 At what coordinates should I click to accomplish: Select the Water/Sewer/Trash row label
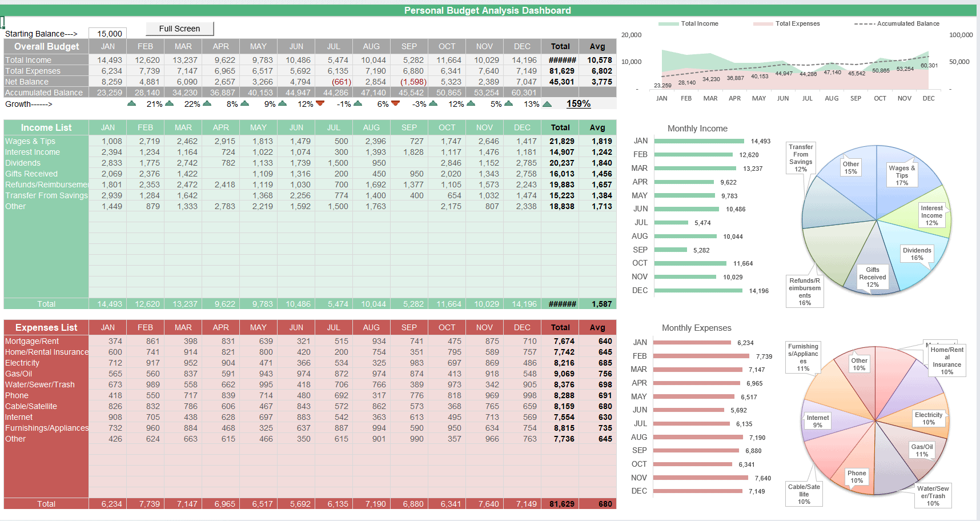tap(46, 384)
